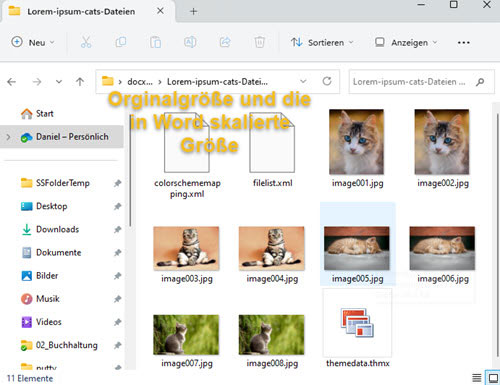
Task: Click the Share toolbar icon
Action: click(x=225, y=42)
